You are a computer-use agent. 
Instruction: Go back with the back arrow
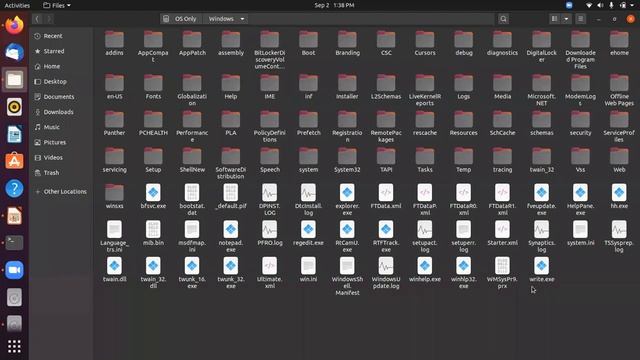point(37,19)
